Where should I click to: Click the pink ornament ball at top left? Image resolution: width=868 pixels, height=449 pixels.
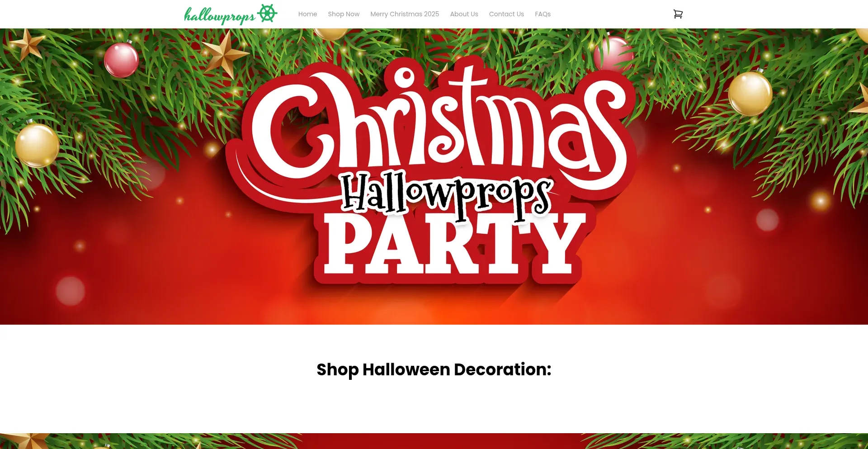coord(121,59)
